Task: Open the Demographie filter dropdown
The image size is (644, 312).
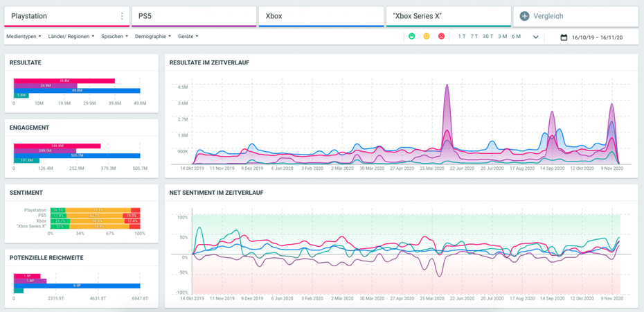Action: 153,36
